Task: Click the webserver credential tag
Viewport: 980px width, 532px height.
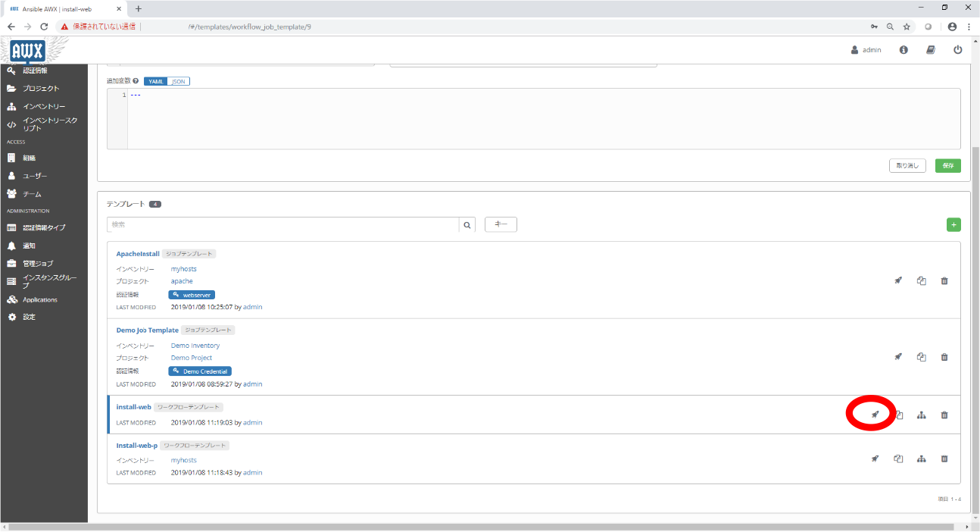Action: click(192, 295)
